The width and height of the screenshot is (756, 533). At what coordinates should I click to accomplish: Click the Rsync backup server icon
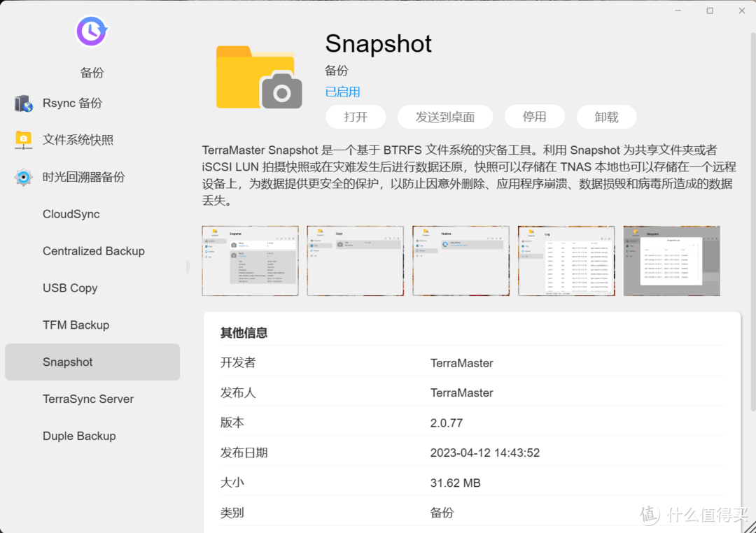(23, 103)
